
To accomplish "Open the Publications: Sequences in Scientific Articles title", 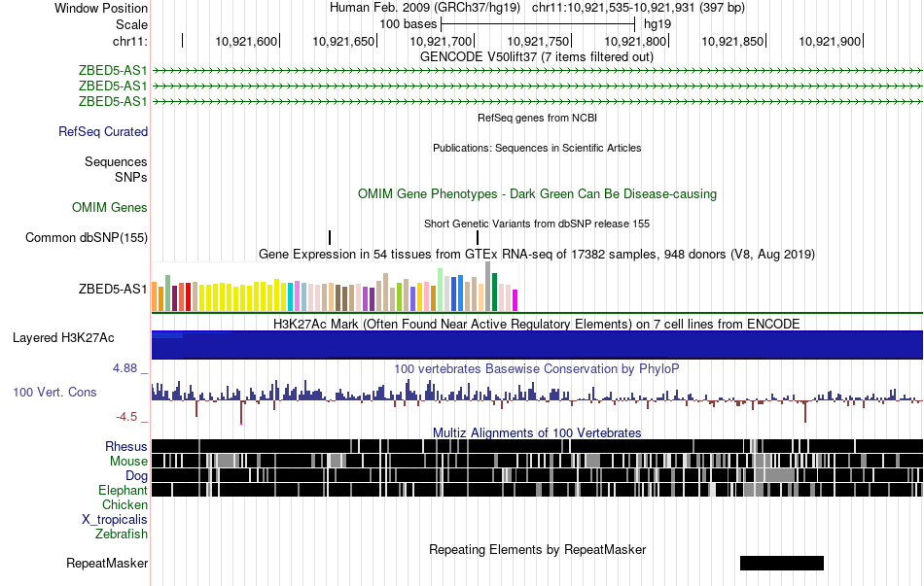I will [537, 148].
